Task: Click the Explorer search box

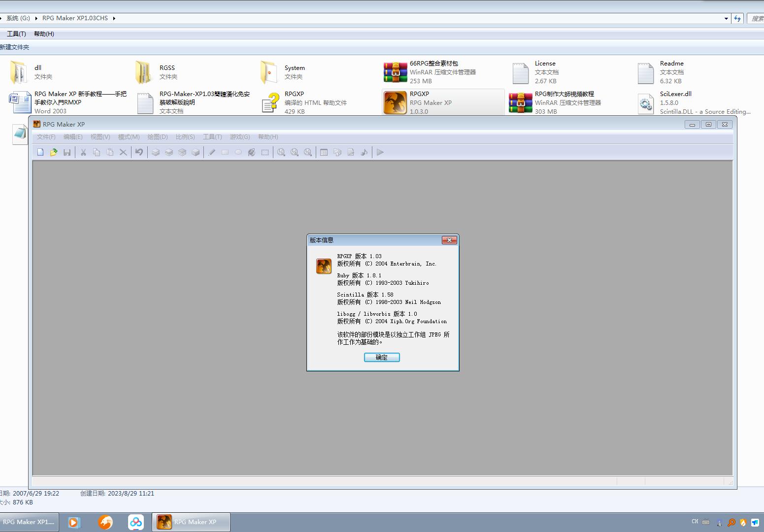Action: tap(756, 19)
